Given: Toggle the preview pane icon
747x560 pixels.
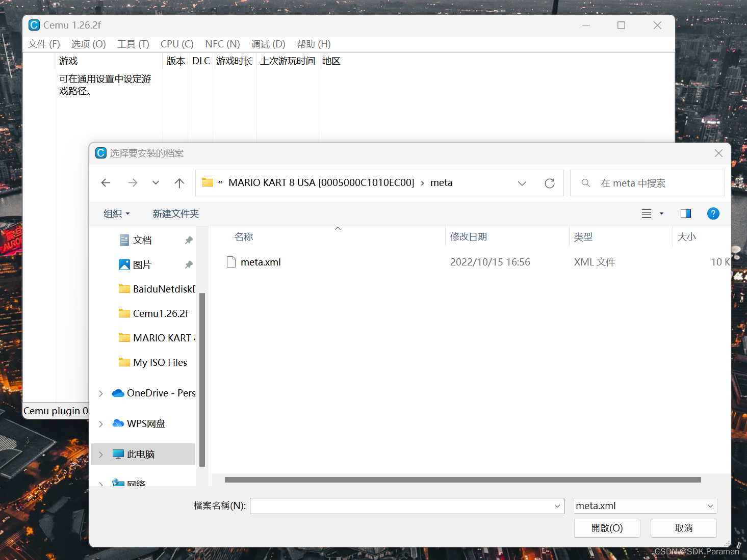Looking at the screenshot, I should (686, 214).
